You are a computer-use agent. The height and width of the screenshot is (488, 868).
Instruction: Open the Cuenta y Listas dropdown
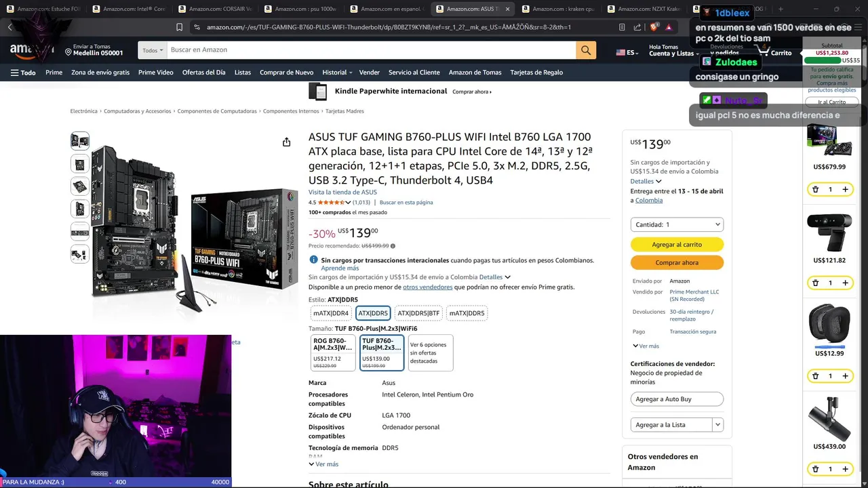pyautogui.click(x=674, y=50)
